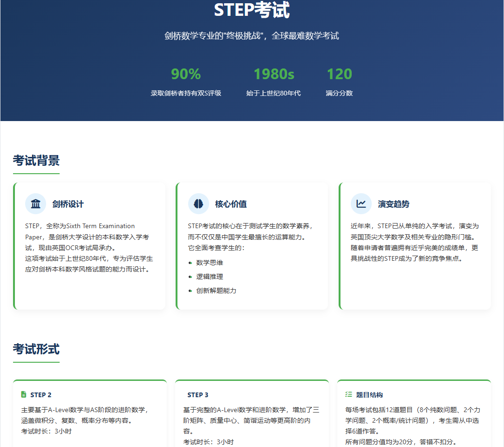The image size is (504, 447).
Task: Click the line chart icon beside 演变趋势
Action: 361,204
